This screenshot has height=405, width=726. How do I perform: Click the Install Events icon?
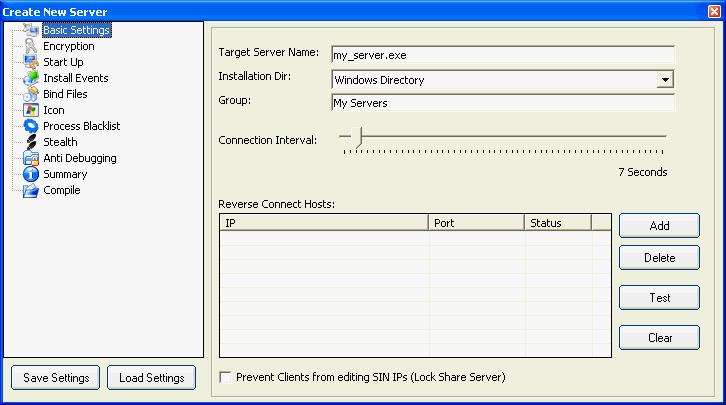(x=31, y=78)
